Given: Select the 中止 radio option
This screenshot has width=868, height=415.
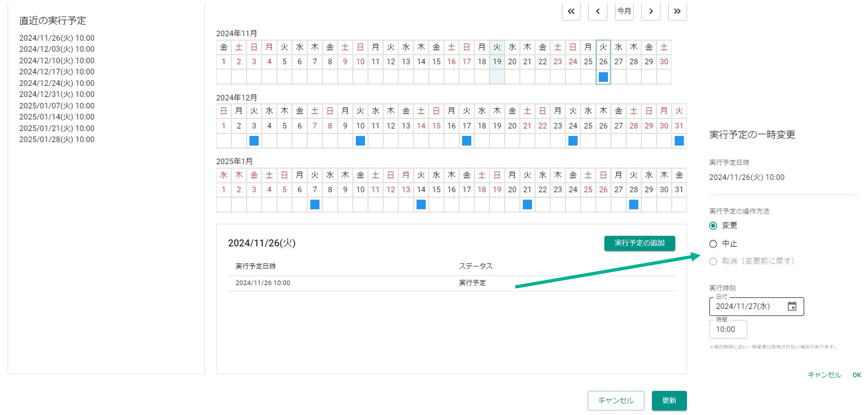Looking at the screenshot, I should (x=713, y=244).
